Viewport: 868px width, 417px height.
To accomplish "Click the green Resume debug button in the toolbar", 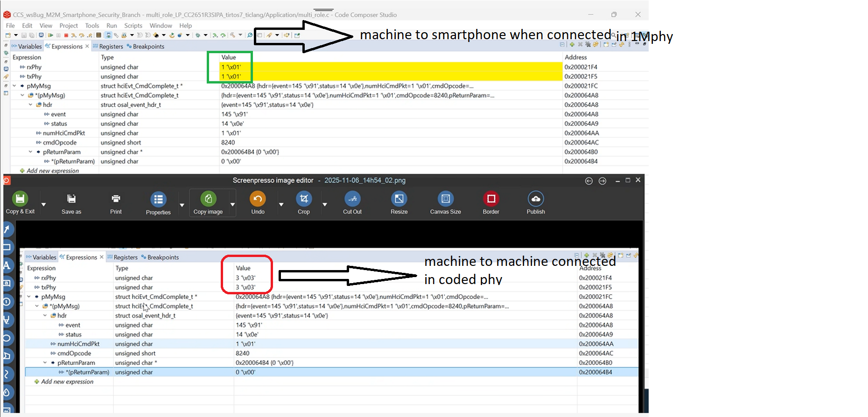I will pos(50,35).
